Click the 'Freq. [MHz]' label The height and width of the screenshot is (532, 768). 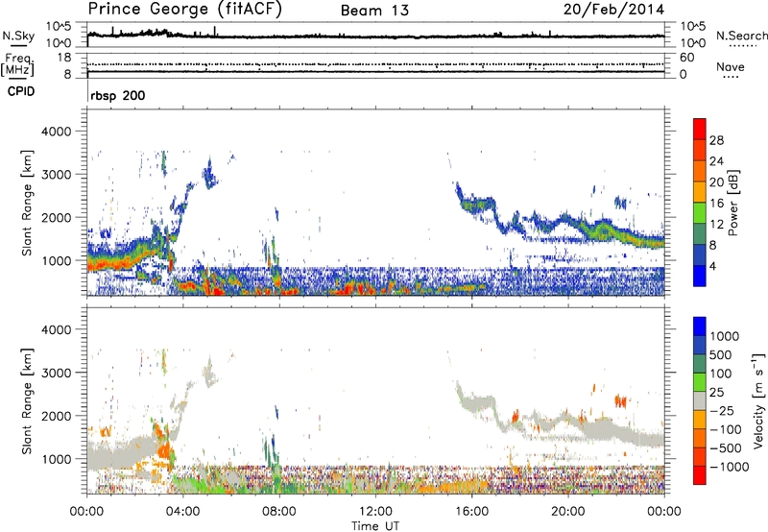[x=17, y=65]
